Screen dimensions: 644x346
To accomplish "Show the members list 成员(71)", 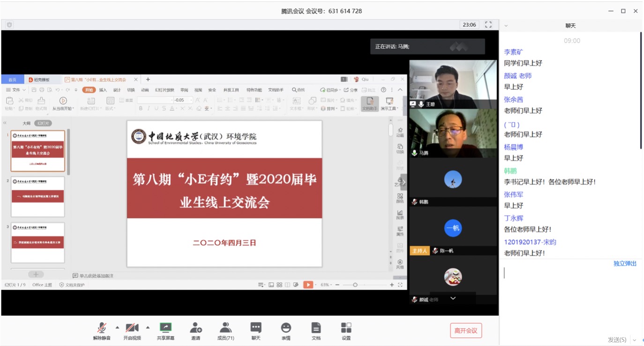I will click(226, 330).
